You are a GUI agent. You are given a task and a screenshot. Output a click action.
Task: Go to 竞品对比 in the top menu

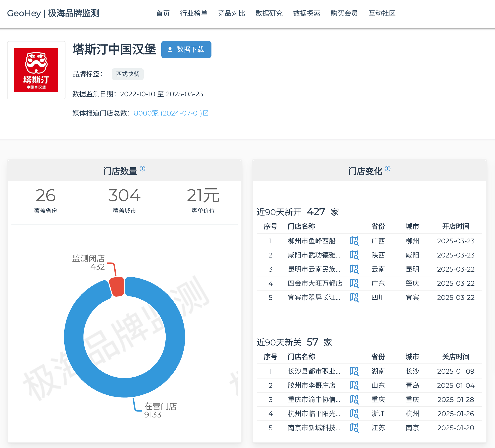pos(231,13)
